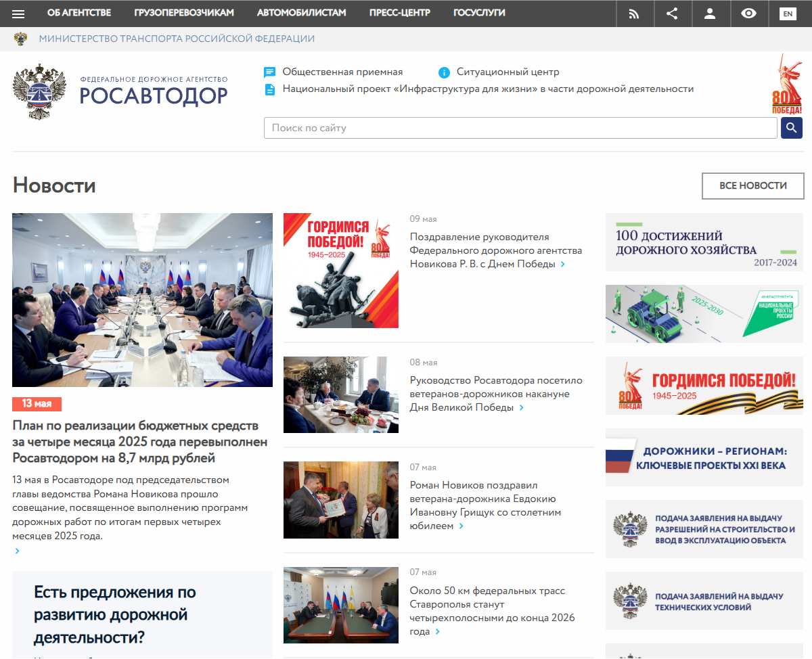Click the info icon beside Ситуационный центр
Screen dimensions: 812x659
click(444, 72)
